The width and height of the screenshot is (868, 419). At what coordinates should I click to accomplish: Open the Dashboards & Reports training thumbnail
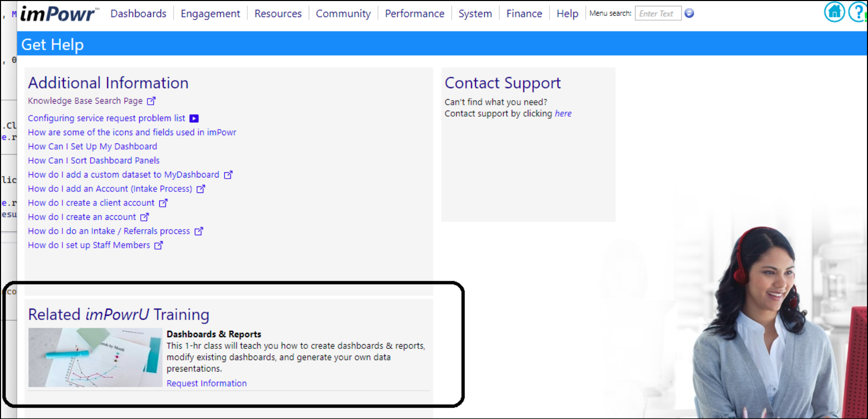95,358
